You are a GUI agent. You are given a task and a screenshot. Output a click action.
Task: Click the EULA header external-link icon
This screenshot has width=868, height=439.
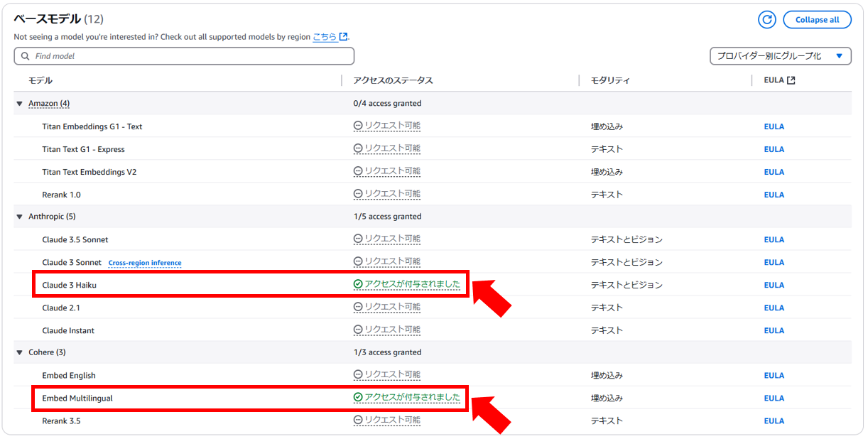click(x=791, y=80)
